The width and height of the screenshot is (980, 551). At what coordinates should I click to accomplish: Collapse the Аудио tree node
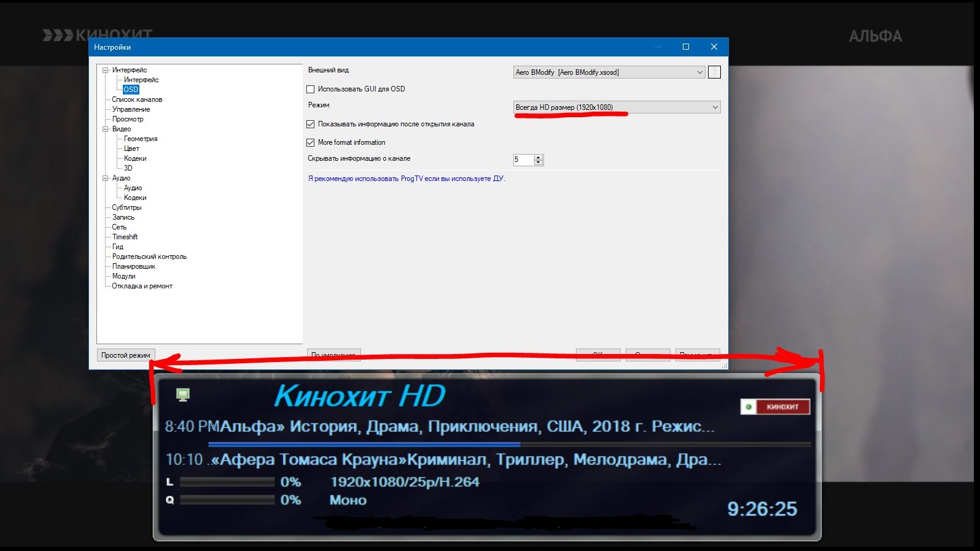pos(106,179)
